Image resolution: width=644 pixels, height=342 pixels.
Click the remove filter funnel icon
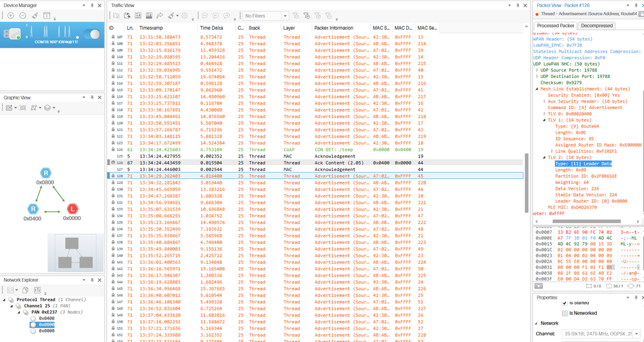point(328,15)
